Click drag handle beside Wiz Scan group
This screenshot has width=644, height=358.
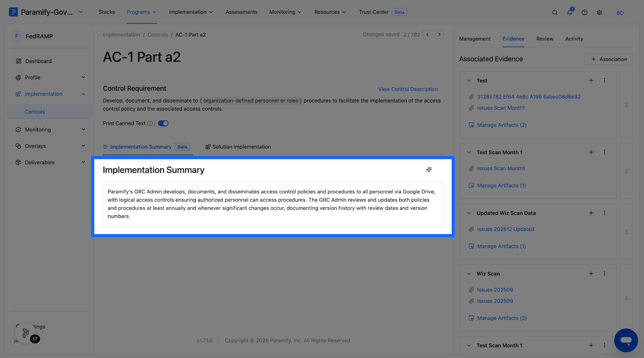click(x=626, y=298)
